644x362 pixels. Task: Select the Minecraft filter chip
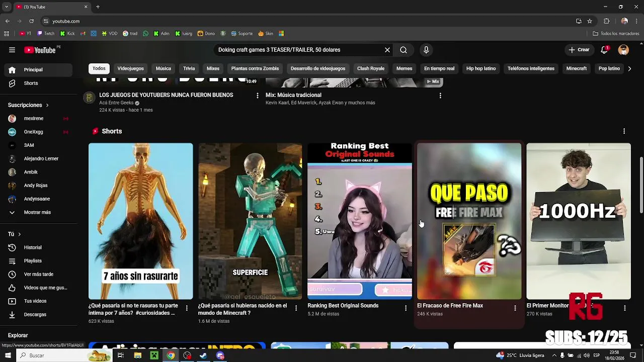(x=577, y=68)
